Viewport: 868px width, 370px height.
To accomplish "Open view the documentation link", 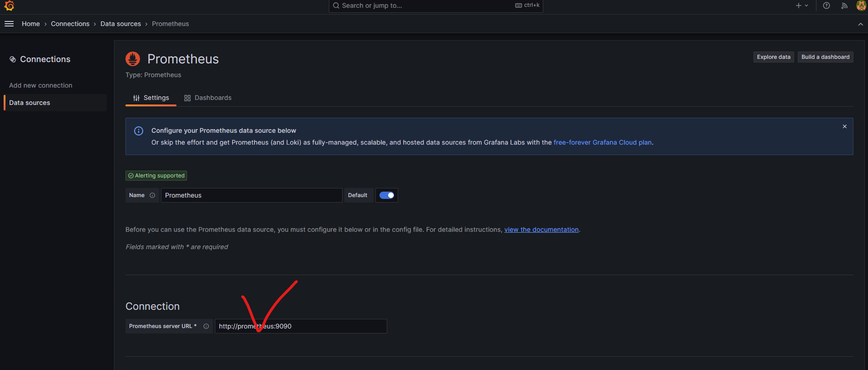I will pos(541,229).
